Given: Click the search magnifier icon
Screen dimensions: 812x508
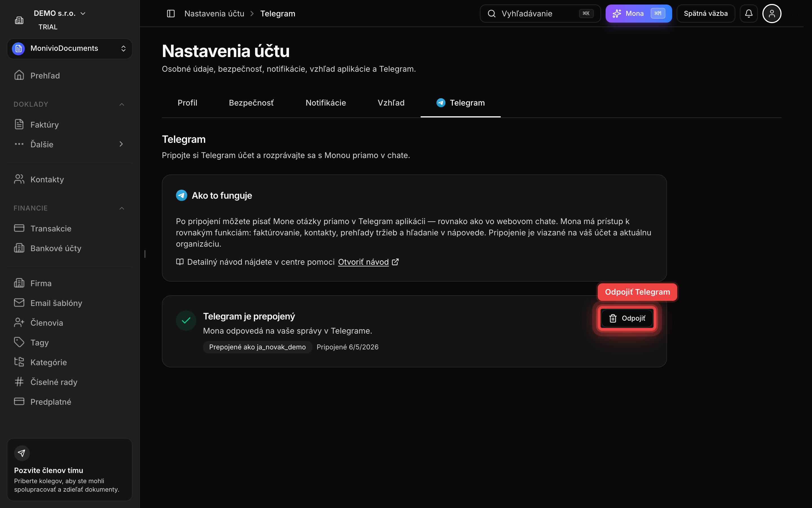Looking at the screenshot, I should 491,14.
